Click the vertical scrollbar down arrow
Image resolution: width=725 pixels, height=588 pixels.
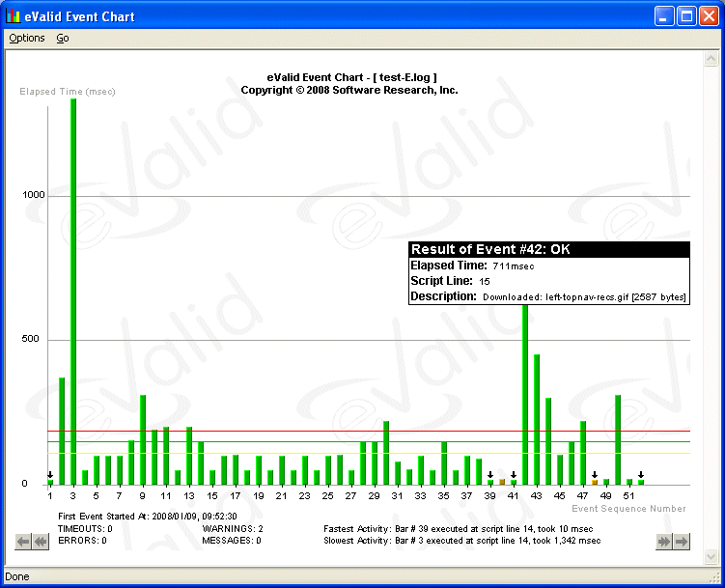click(711, 556)
